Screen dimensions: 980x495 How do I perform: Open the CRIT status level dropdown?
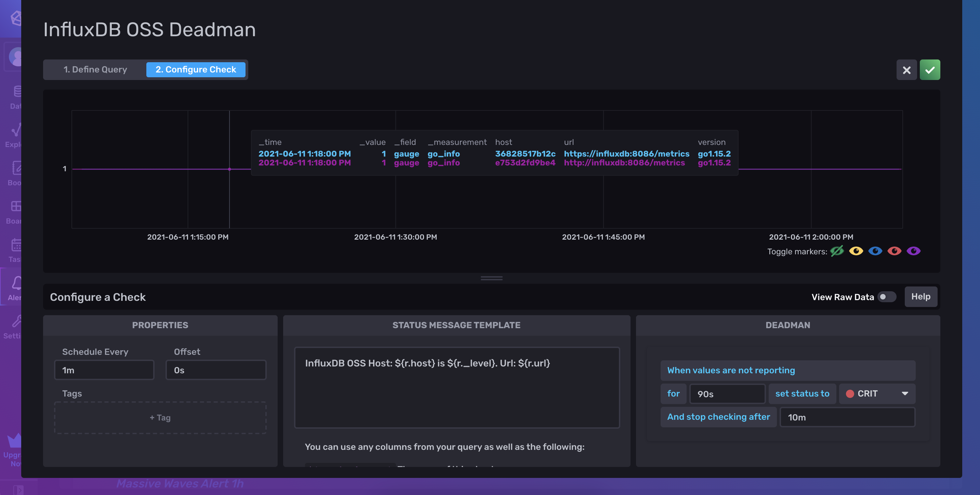(x=877, y=393)
